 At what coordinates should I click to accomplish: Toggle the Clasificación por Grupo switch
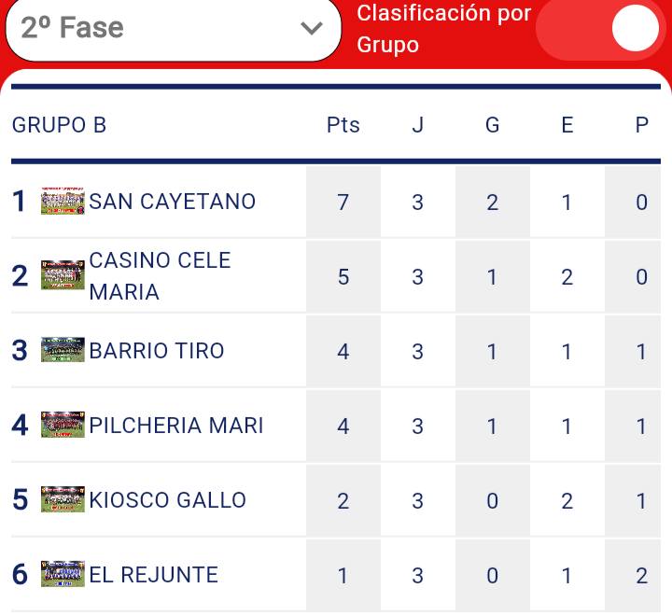[x=601, y=28]
